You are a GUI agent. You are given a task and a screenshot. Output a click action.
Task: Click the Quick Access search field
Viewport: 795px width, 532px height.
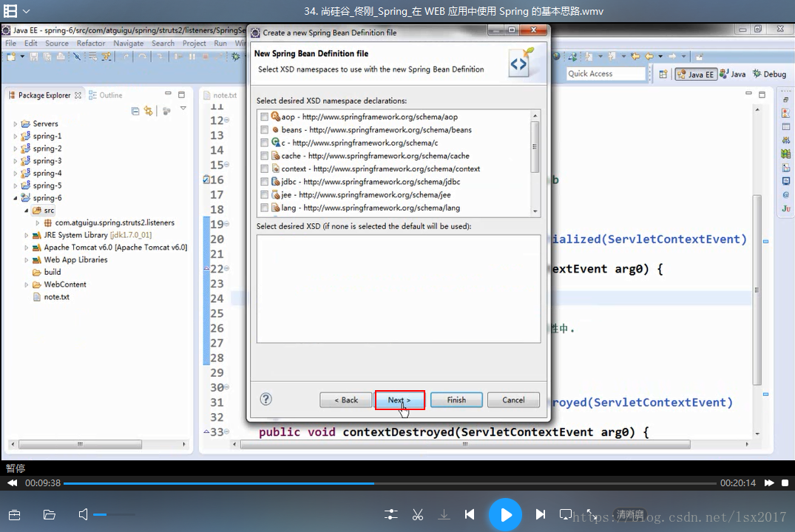coord(606,73)
